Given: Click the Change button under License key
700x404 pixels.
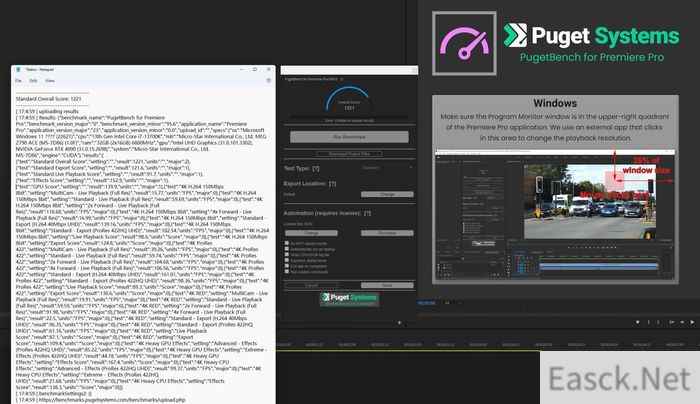Looking at the screenshot, I should [x=311, y=233].
